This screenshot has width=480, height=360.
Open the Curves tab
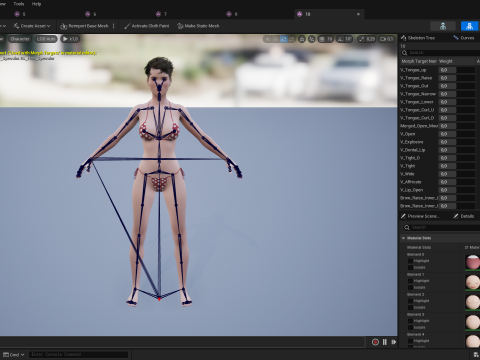[464, 38]
